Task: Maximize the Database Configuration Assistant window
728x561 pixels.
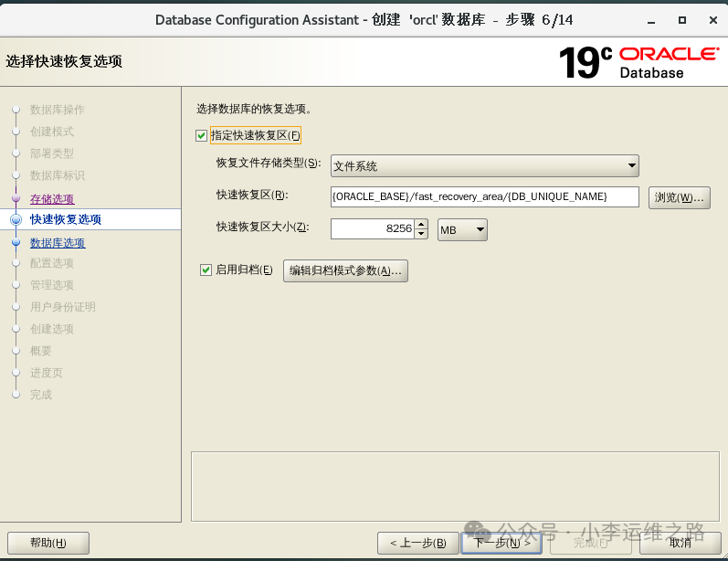Action: point(682,20)
